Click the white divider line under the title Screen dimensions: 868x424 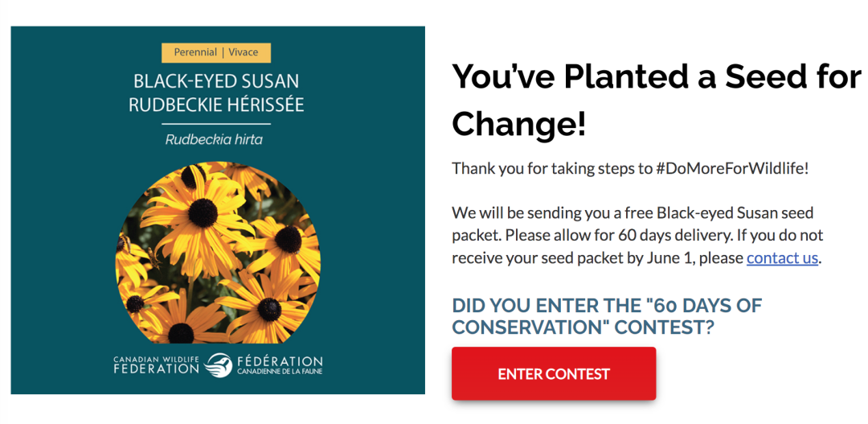click(216, 124)
